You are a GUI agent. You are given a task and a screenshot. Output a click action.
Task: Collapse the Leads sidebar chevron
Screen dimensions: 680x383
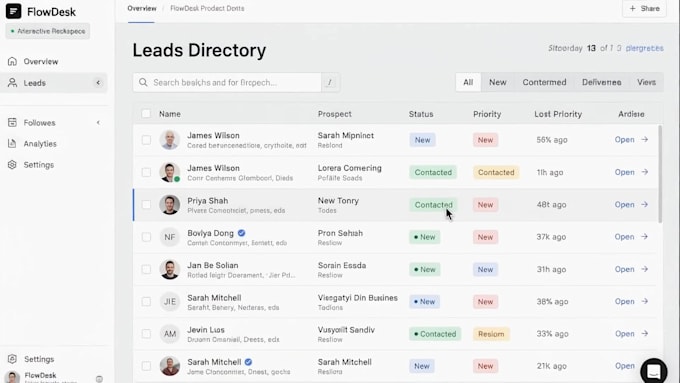pos(98,82)
